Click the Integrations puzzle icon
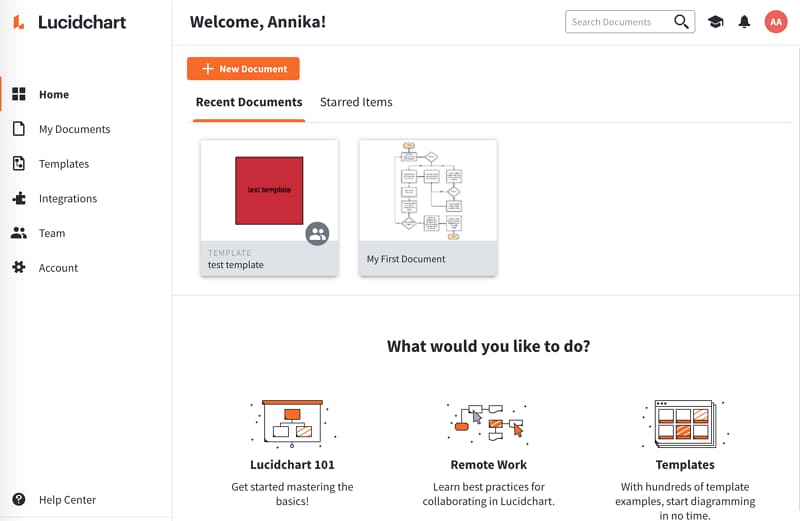 (18, 198)
